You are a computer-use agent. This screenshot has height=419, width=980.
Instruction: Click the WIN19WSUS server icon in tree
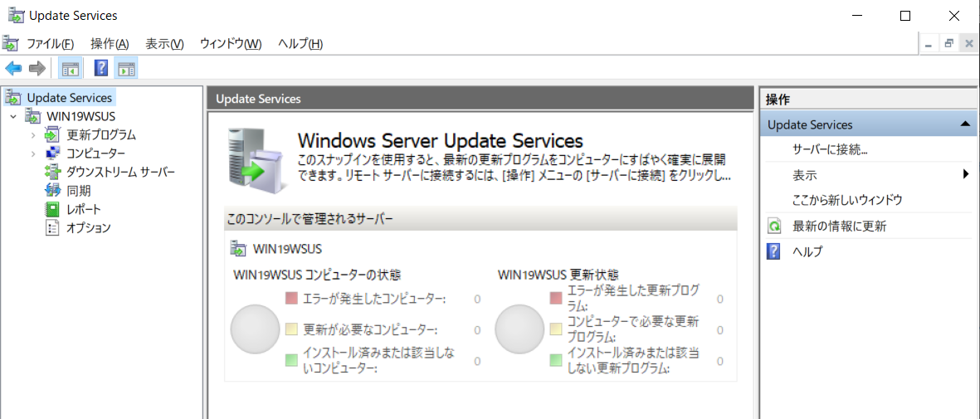tap(32, 116)
